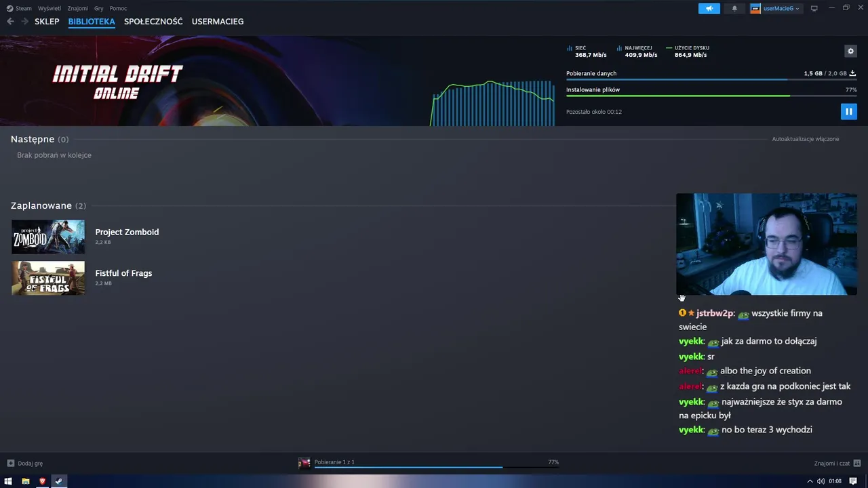Open the Steam menu

pos(19,8)
